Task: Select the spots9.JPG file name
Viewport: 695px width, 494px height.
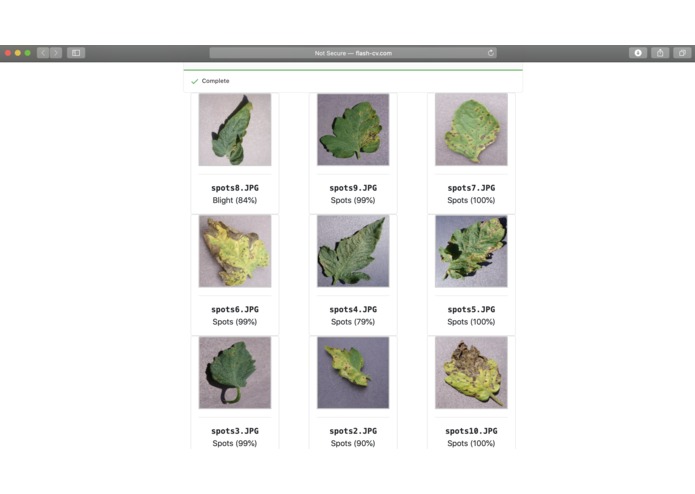Action: coord(353,188)
